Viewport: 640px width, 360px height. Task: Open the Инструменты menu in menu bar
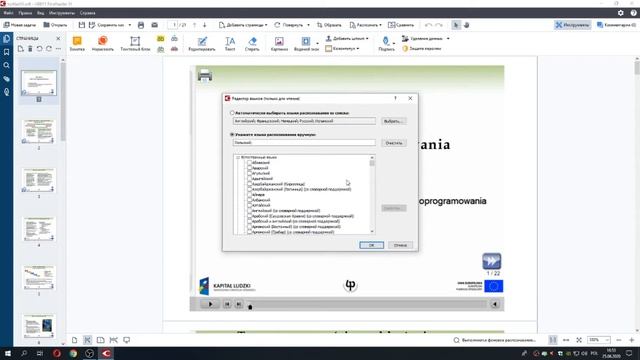pos(62,13)
